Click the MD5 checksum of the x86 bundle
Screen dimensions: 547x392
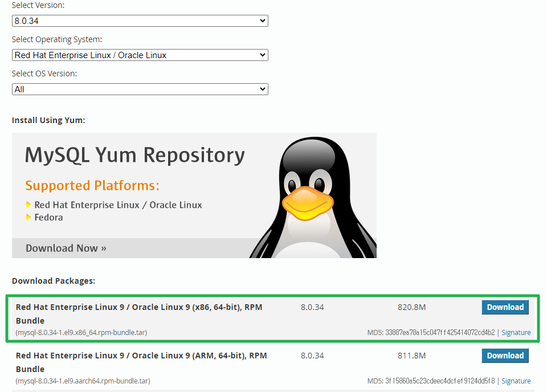(439, 333)
